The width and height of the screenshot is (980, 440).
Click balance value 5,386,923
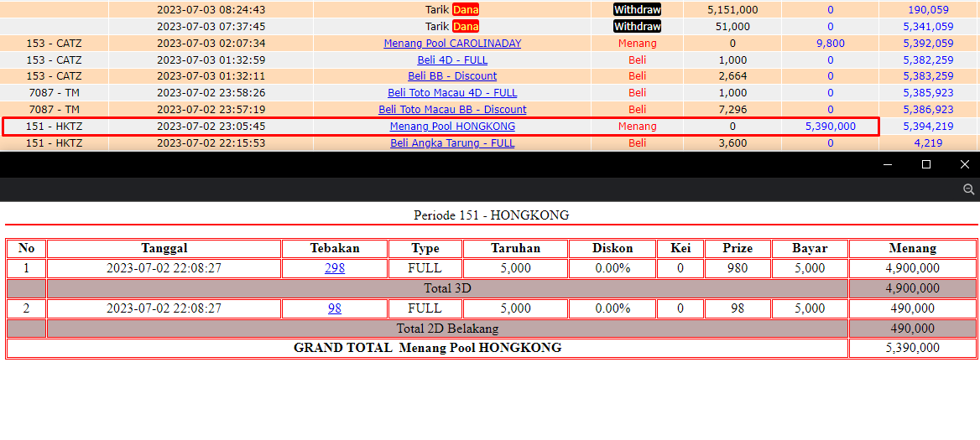tap(928, 109)
